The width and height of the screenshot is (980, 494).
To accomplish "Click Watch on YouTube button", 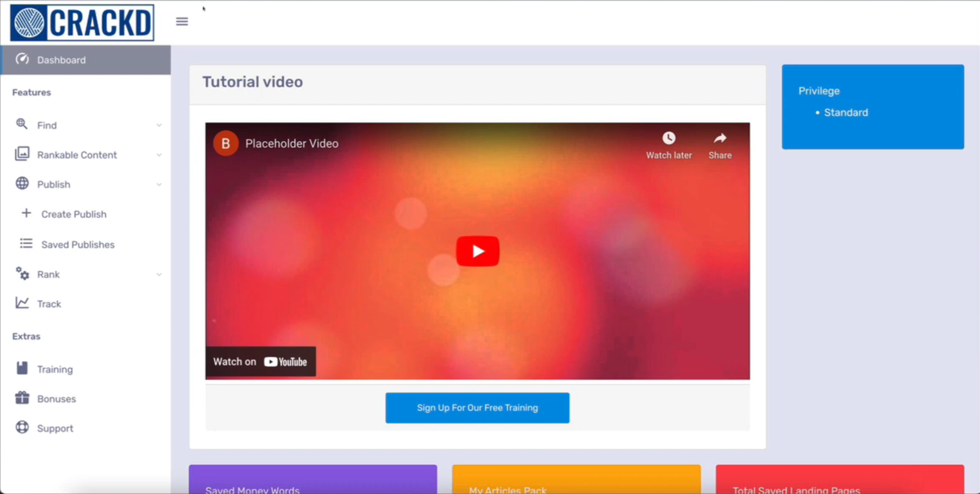I will click(260, 362).
